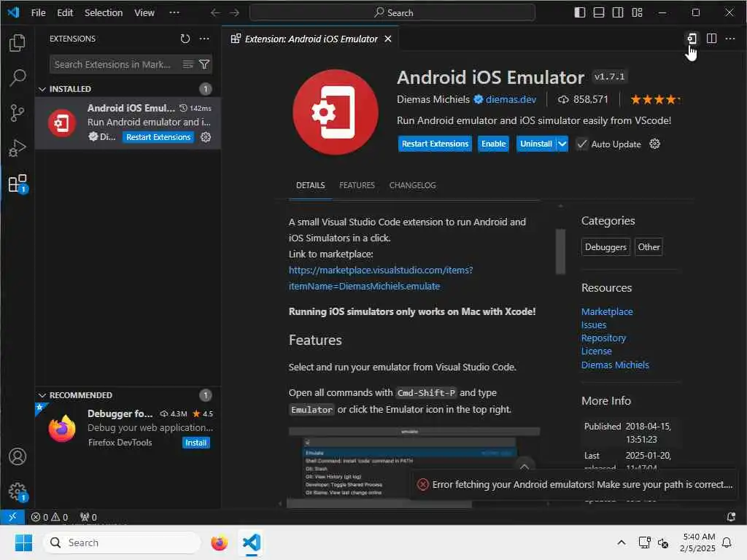Click the readme vertical scrollbar thumb

[560, 252]
